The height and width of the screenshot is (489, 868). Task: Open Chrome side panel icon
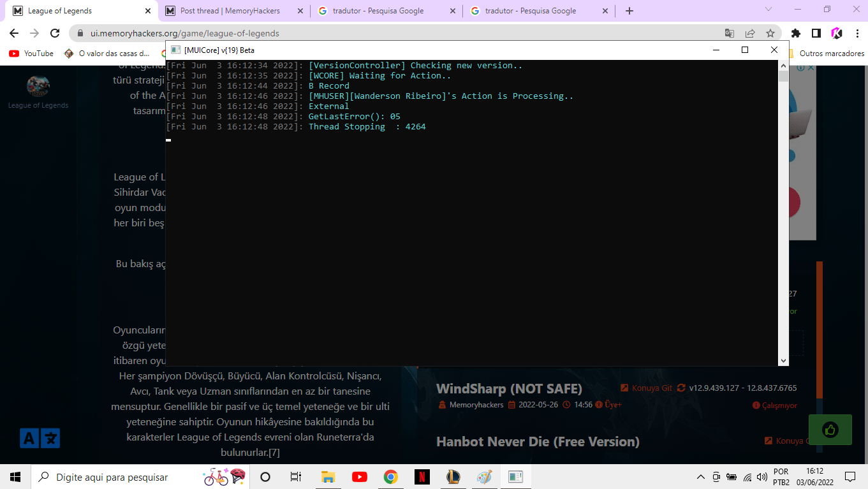(816, 33)
